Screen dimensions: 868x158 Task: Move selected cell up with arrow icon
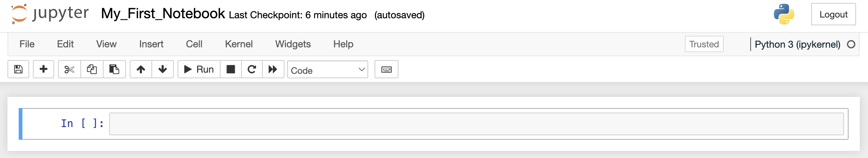[141, 69]
